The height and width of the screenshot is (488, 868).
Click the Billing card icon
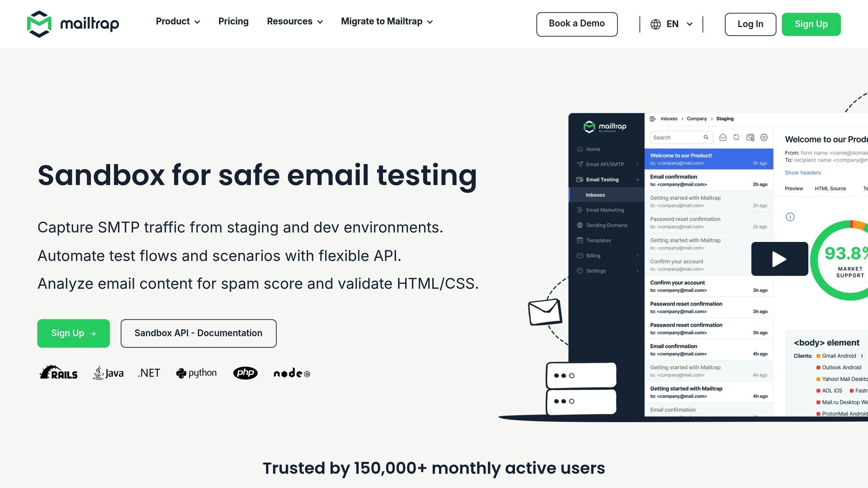tap(580, 256)
